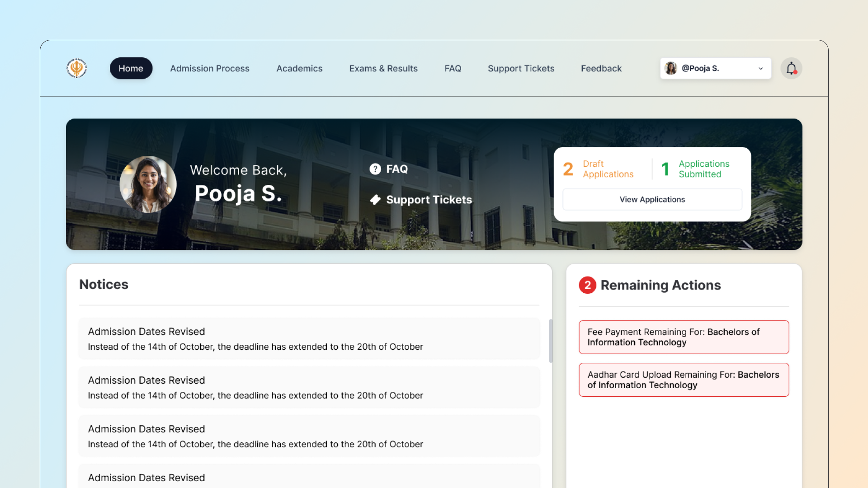This screenshot has height=488, width=868.
Task: Open the notifications bell
Action: [x=791, y=68]
